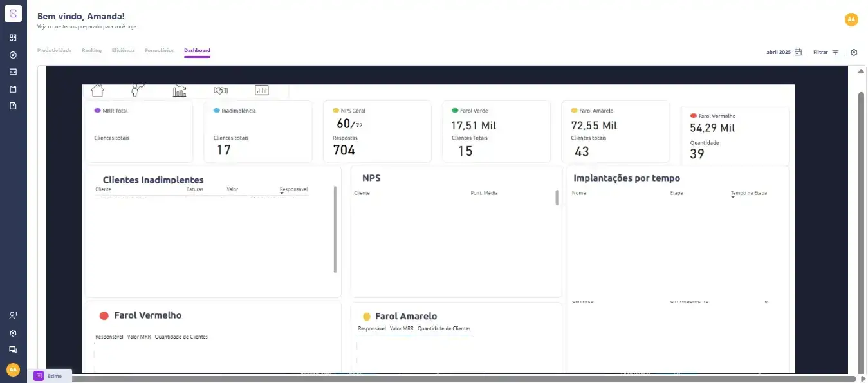
Task: Click the Nome column header
Action: [x=579, y=193]
